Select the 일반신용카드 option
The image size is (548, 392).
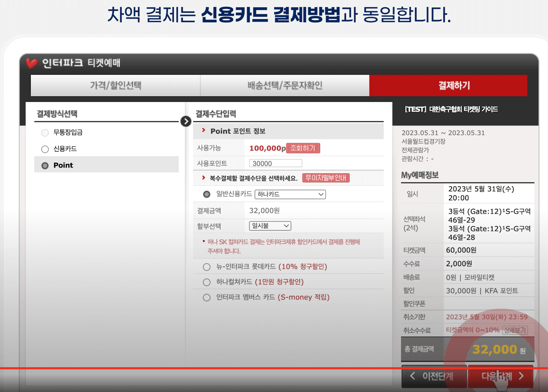pyautogui.click(x=206, y=195)
